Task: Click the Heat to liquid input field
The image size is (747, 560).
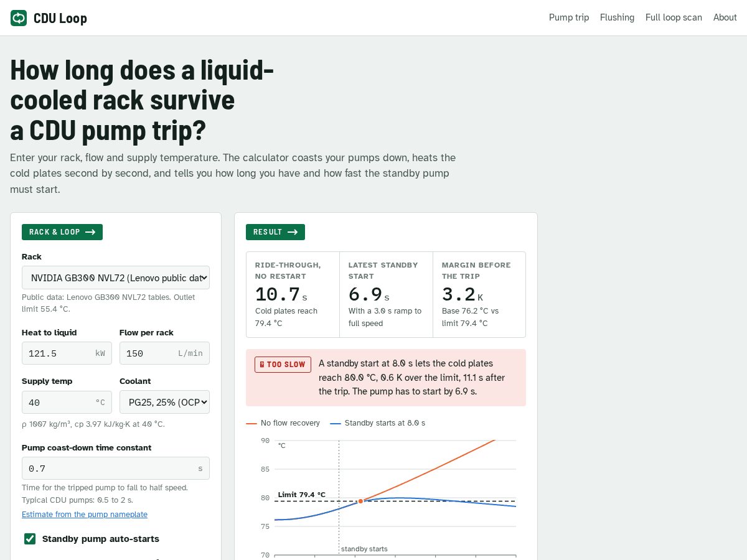Action: coord(67,353)
